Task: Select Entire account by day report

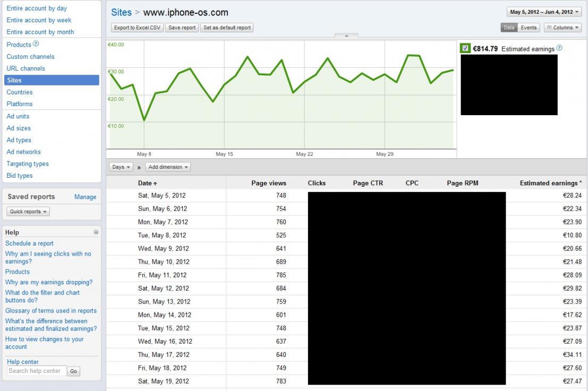Action: [37, 8]
